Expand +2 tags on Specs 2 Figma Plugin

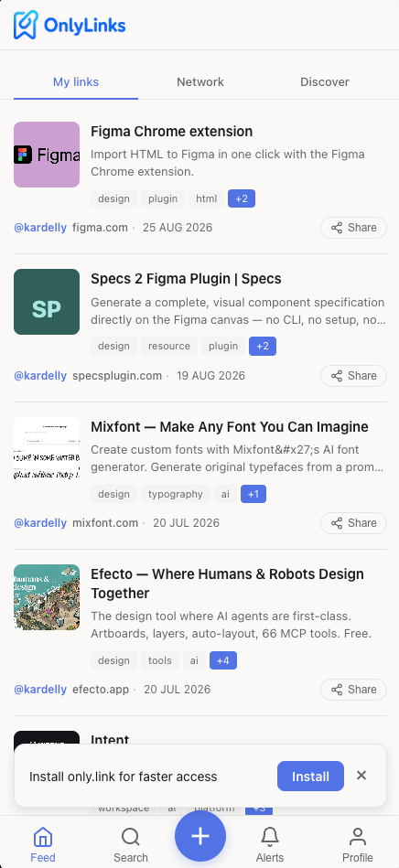(263, 346)
